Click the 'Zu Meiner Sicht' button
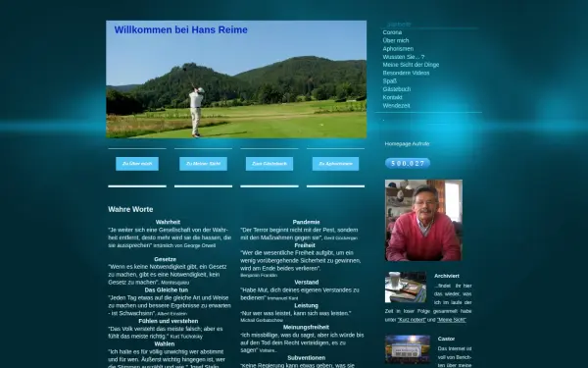 203,164
